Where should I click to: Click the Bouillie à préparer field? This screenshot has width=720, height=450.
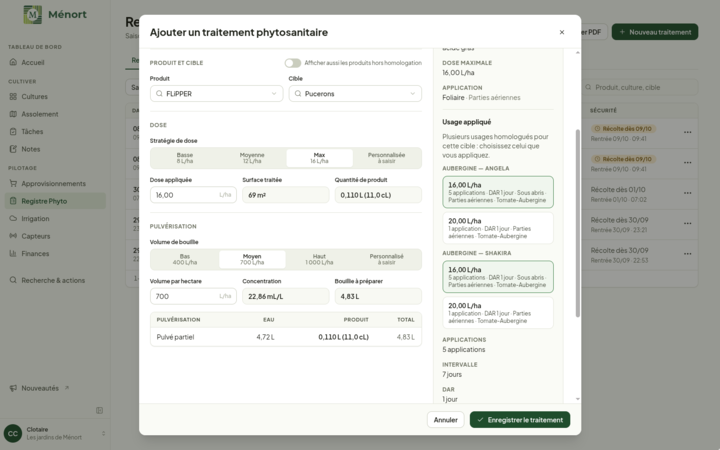point(378,296)
